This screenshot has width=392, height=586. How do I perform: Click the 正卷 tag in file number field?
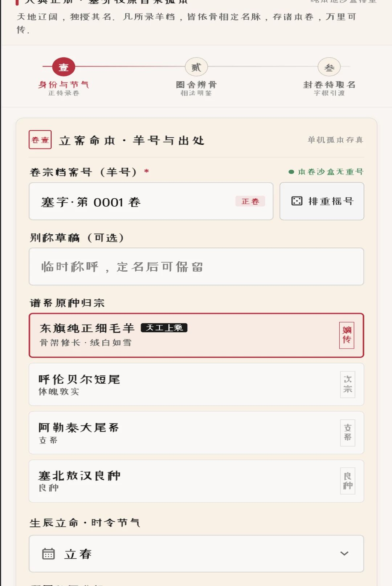click(250, 201)
